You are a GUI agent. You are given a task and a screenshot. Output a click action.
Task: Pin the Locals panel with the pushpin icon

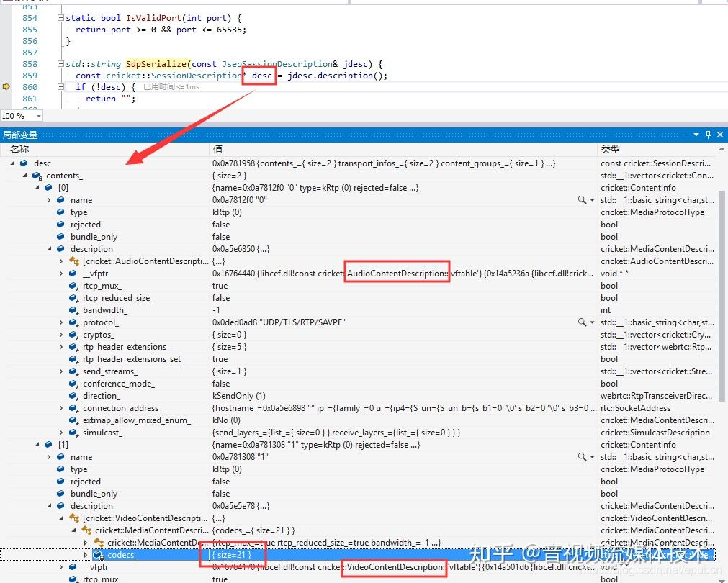click(x=708, y=135)
